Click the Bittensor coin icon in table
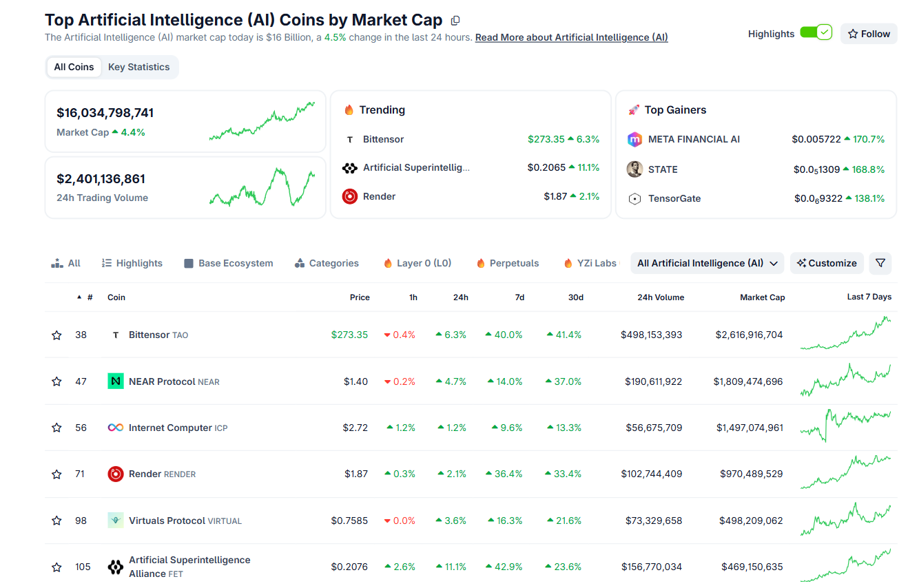919x588 pixels. pyautogui.click(x=116, y=335)
